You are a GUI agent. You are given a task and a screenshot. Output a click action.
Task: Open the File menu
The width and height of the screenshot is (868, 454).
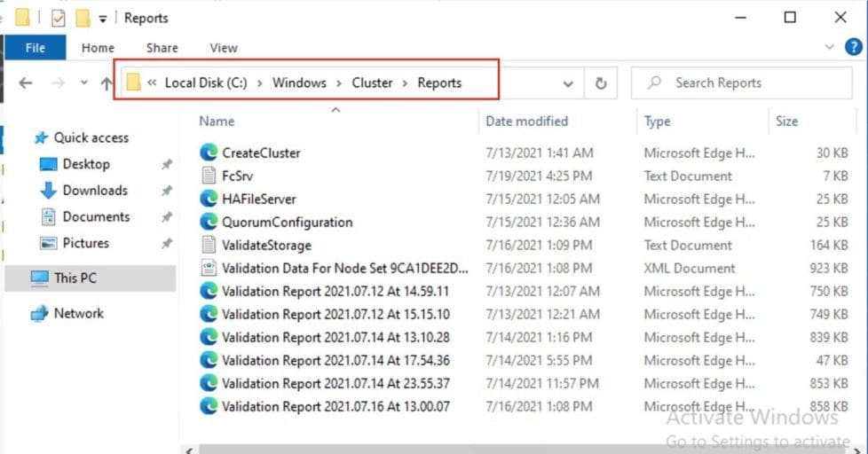click(36, 48)
